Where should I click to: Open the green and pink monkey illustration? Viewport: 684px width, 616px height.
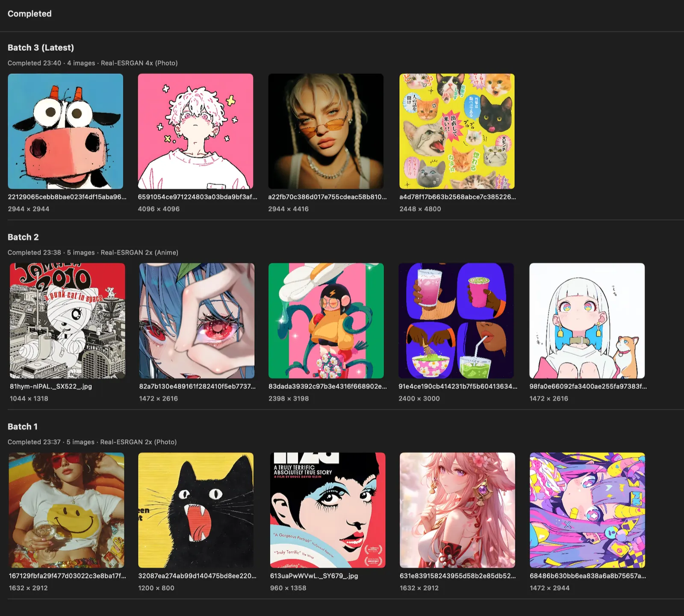pyautogui.click(x=326, y=321)
